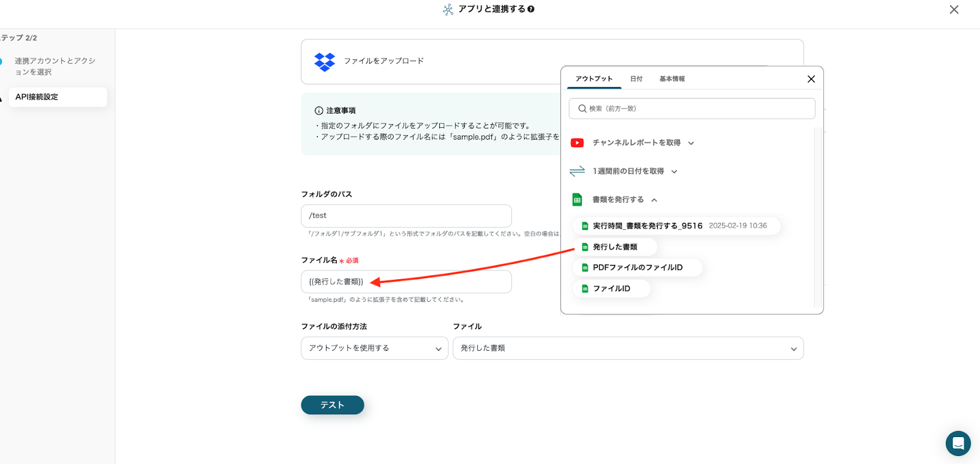Expand the 1週間前の日付を取得 section

[674, 172]
